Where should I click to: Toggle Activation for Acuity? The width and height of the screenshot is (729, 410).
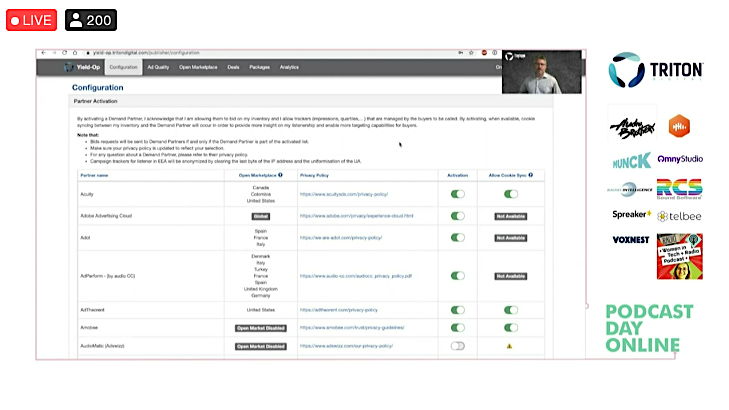pyautogui.click(x=457, y=194)
